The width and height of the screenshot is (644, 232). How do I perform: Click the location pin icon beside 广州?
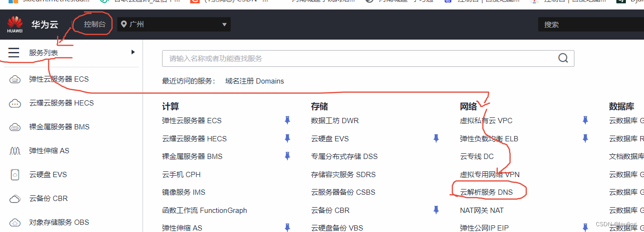124,24
